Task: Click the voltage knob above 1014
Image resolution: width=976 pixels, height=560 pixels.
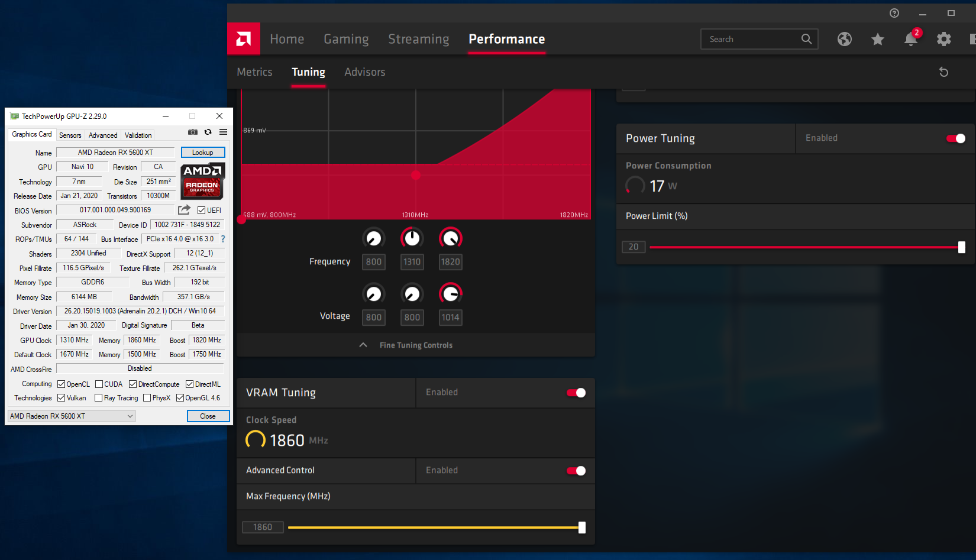Action: tap(451, 293)
